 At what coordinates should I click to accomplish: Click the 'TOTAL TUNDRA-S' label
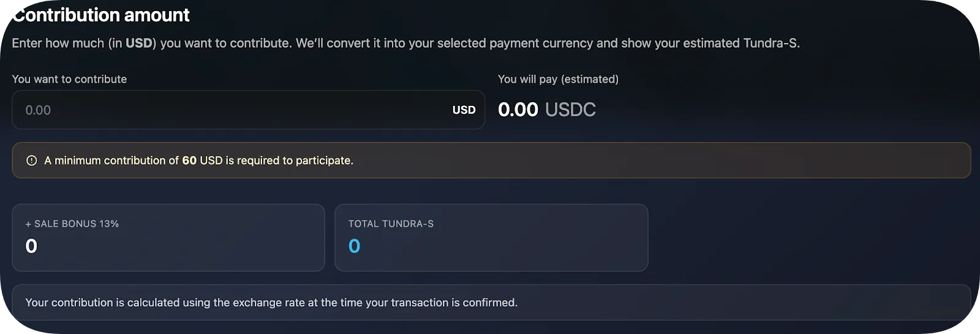click(391, 224)
